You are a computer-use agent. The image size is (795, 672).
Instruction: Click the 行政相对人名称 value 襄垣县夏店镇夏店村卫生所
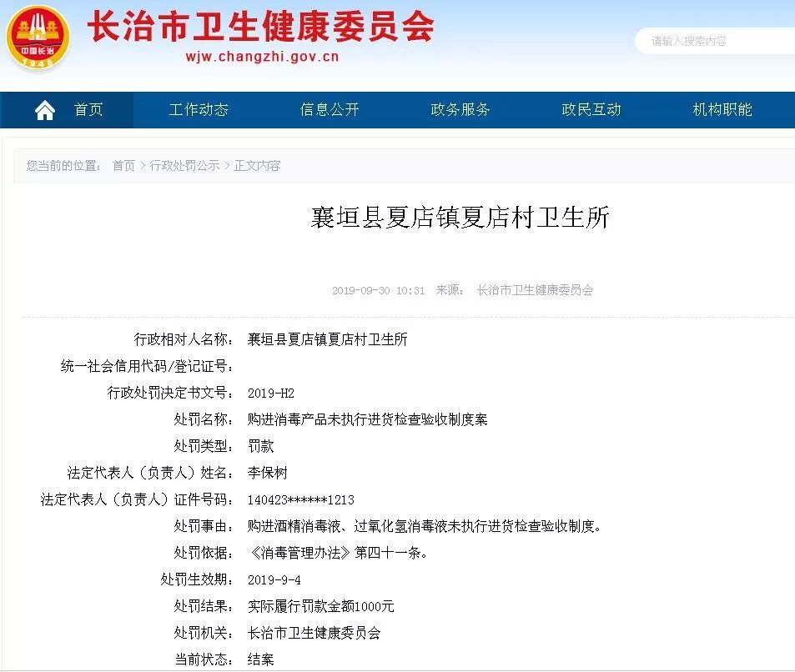(328, 339)
